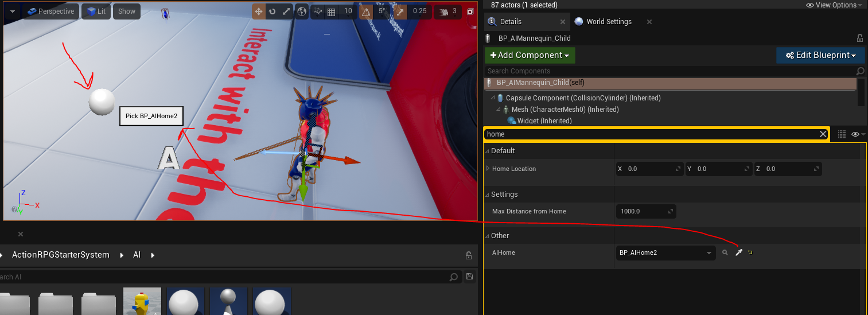Viewport: 868px width, 315px height.
Task: Select the scale gizmo tool
Action: point(286,11)
